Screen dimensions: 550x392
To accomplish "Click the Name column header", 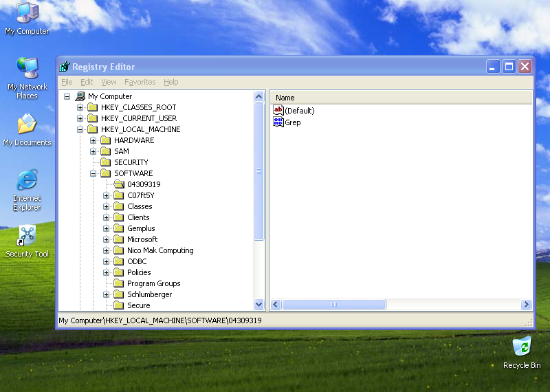I will [401, 98].
